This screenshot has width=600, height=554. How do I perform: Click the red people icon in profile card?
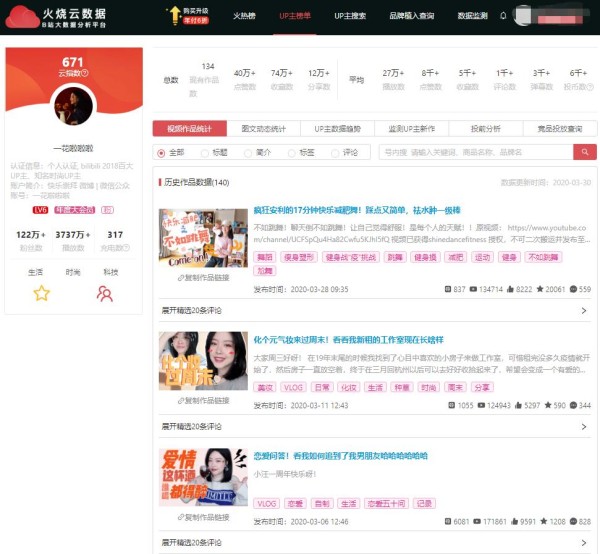pyautogui.click(x=104, y=293)
